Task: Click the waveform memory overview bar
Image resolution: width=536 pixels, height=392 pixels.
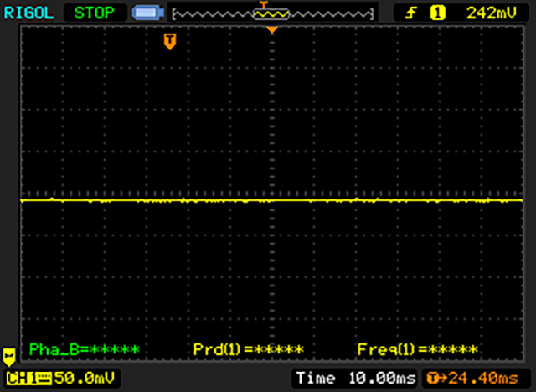Action: pos(271,14)
